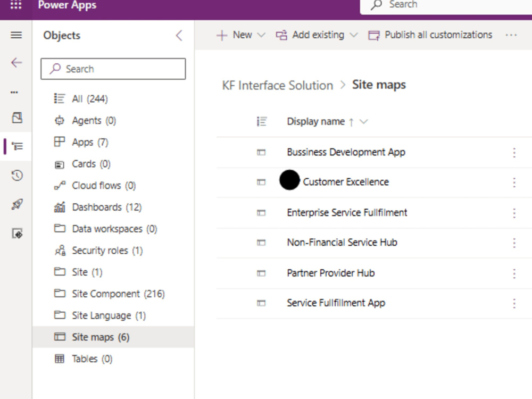Click the Power Apps title in header
The height and width of the screenshot is (399, 532).
[67, 5]
